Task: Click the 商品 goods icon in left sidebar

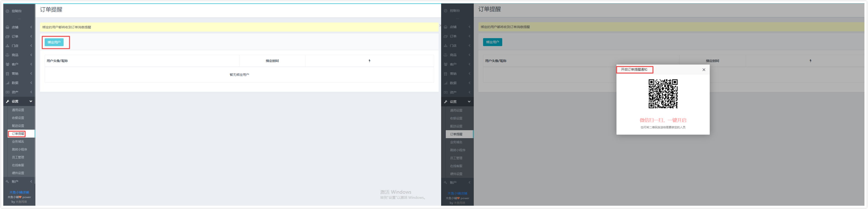Action: point(7,55)
